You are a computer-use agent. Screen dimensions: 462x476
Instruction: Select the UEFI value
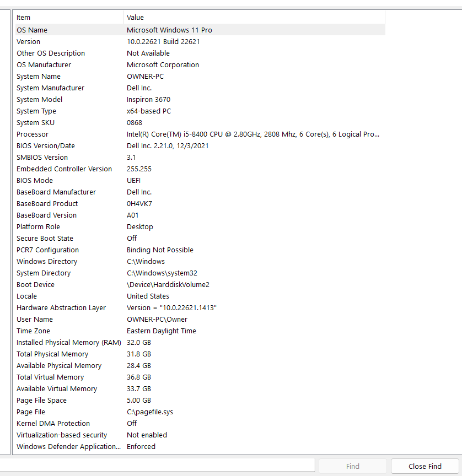(133, 180)
